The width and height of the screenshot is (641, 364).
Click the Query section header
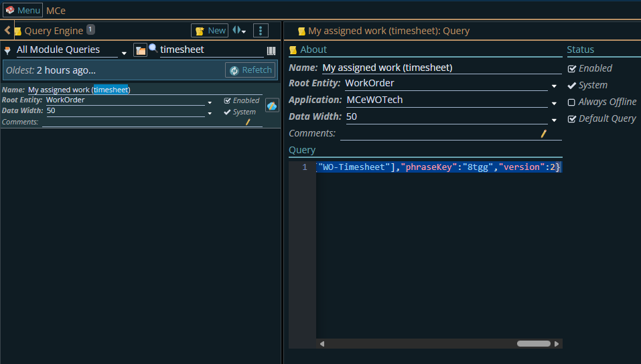pos(302,150)
